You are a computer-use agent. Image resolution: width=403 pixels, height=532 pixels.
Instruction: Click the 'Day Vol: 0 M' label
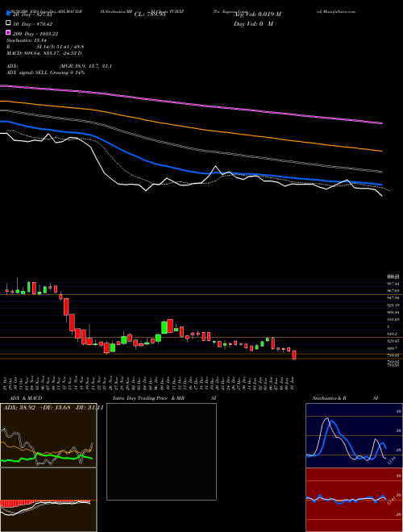pos(253,23)
